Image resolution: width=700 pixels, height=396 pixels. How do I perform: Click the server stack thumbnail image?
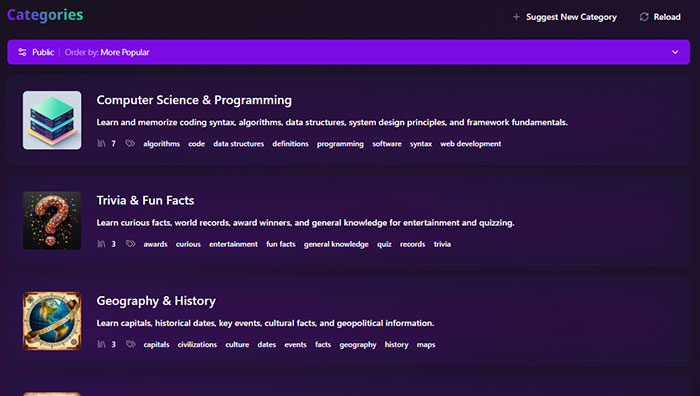click(x=52, y=121)
